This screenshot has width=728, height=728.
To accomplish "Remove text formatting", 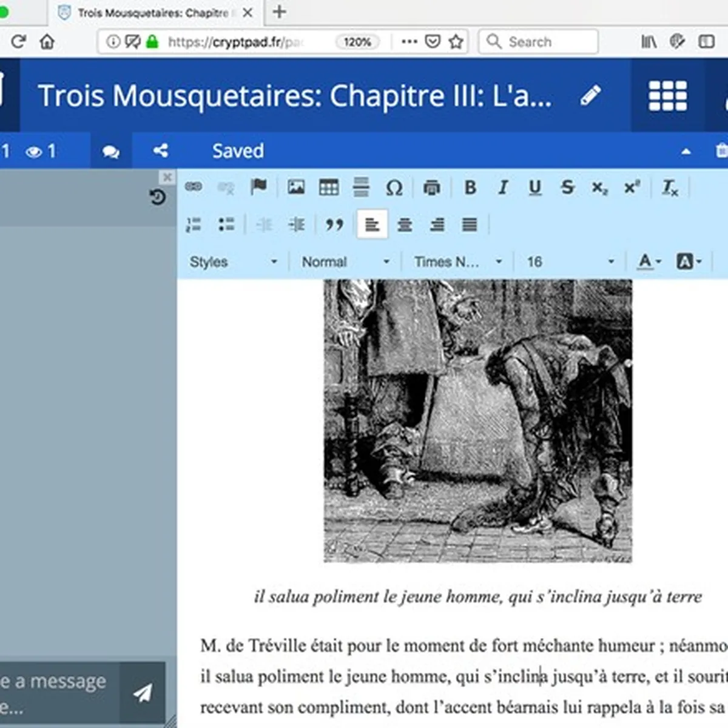I will [x=670, y=188].
